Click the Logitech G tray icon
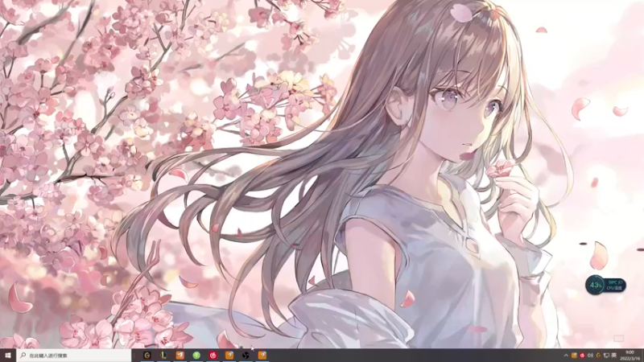644x362 pixels. click(598, 356)
